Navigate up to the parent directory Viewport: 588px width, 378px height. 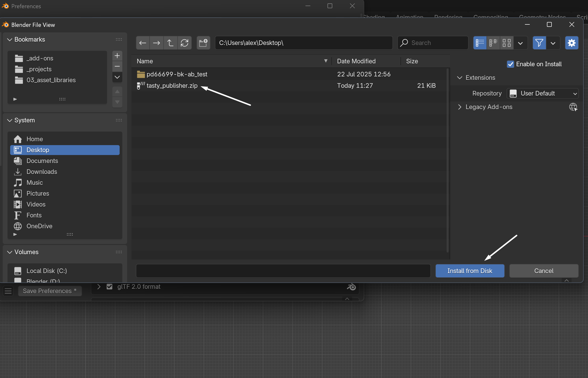170,43
